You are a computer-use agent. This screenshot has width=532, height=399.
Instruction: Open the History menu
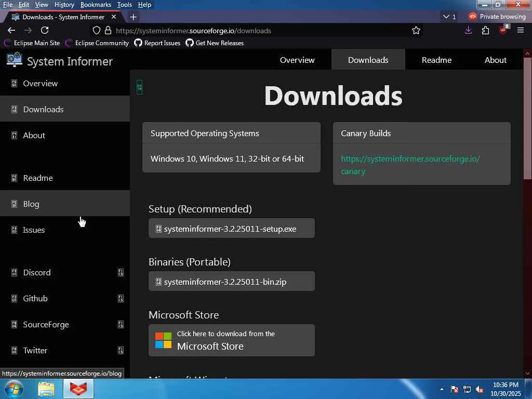tap(64, 5)
